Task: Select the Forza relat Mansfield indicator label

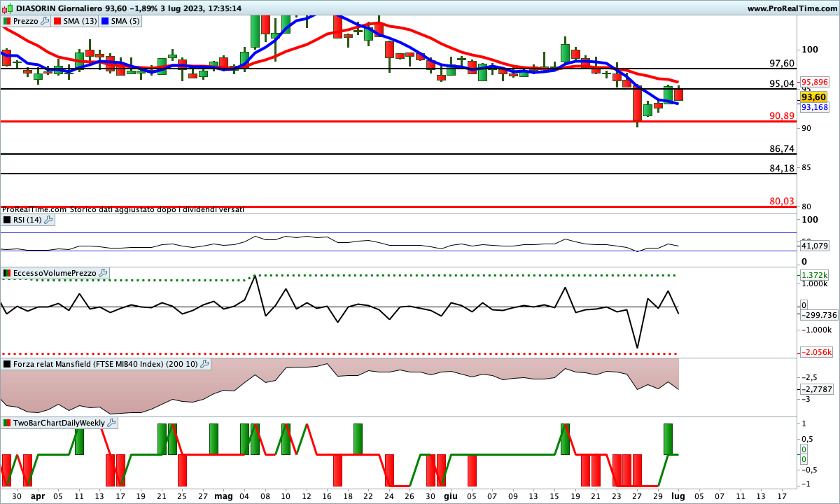Action: (x=106, y=364)
